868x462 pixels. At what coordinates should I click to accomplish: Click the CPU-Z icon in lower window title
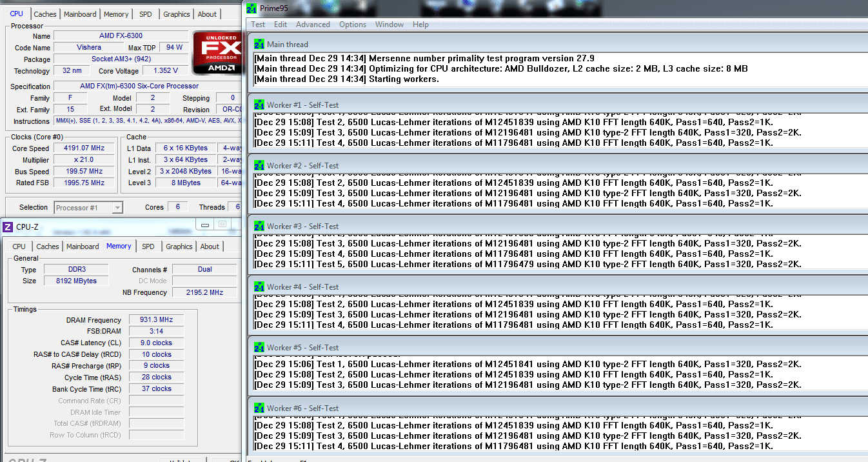click(x=8, y=226)
